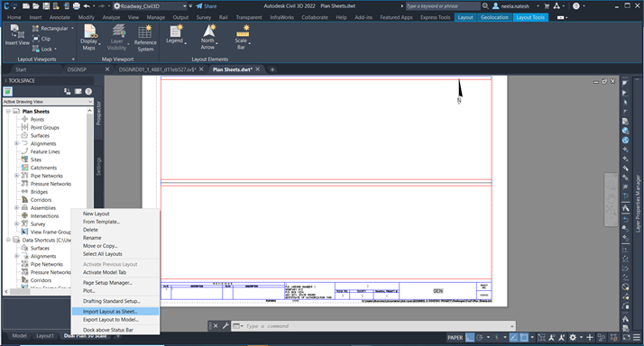Open the status bar Customization menu icon
This screenshot has width=644, height=346.
[x=636, y=337]
